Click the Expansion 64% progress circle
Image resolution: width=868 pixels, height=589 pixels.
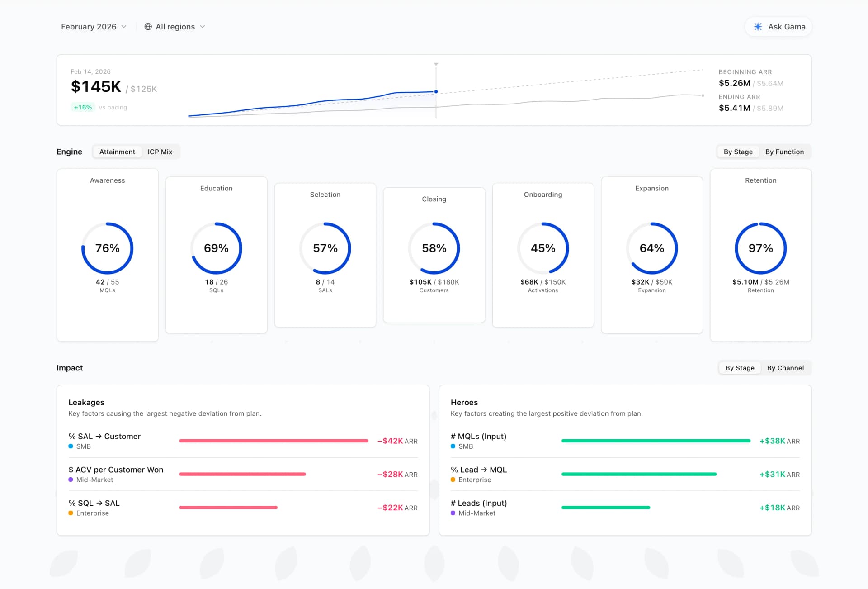(x=651, y=248)
